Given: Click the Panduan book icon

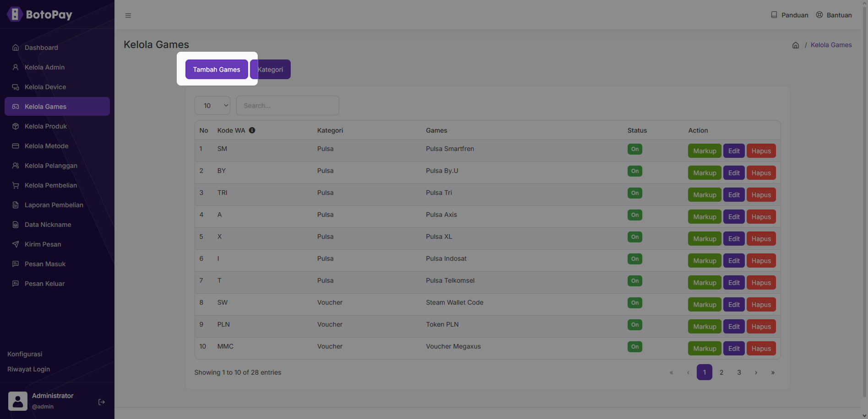Looking at the screenshot, I should 774,15.
